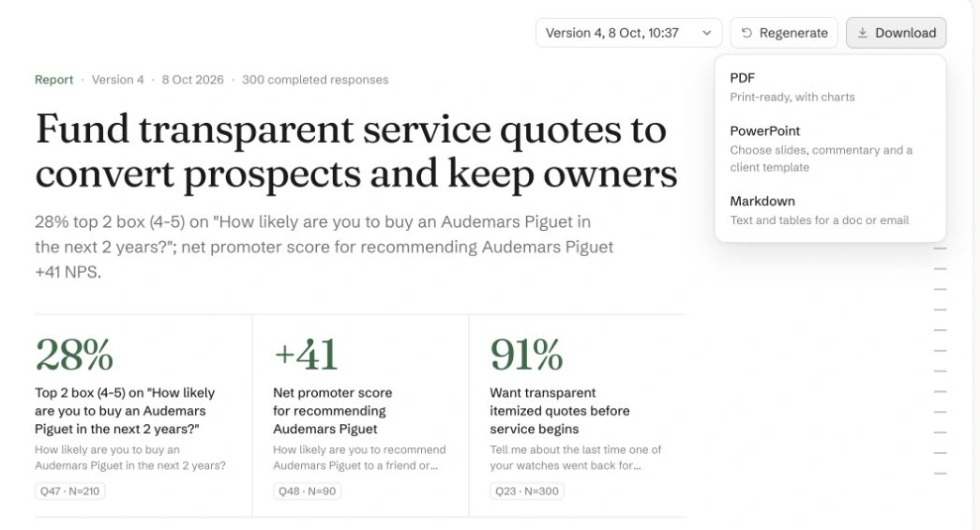Click 'How likely are you to recommend' question text
This screenshot has height=530, width=980.
pos(359,458)
